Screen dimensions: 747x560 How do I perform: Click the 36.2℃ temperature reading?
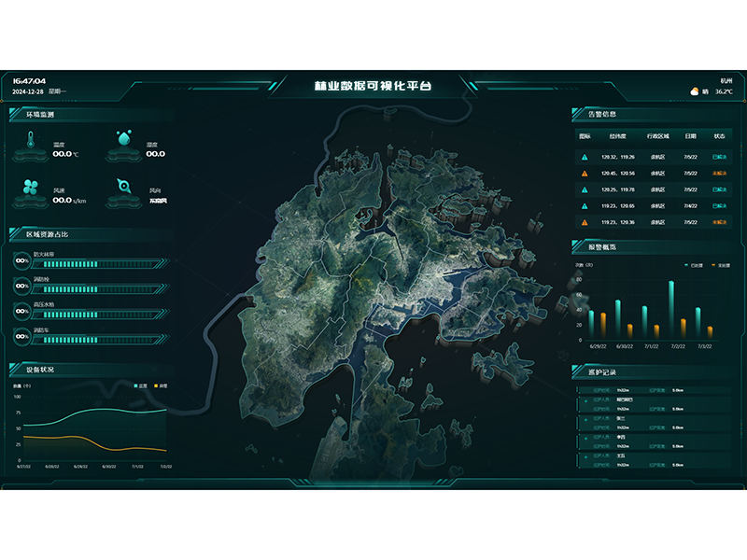point(724,91)
